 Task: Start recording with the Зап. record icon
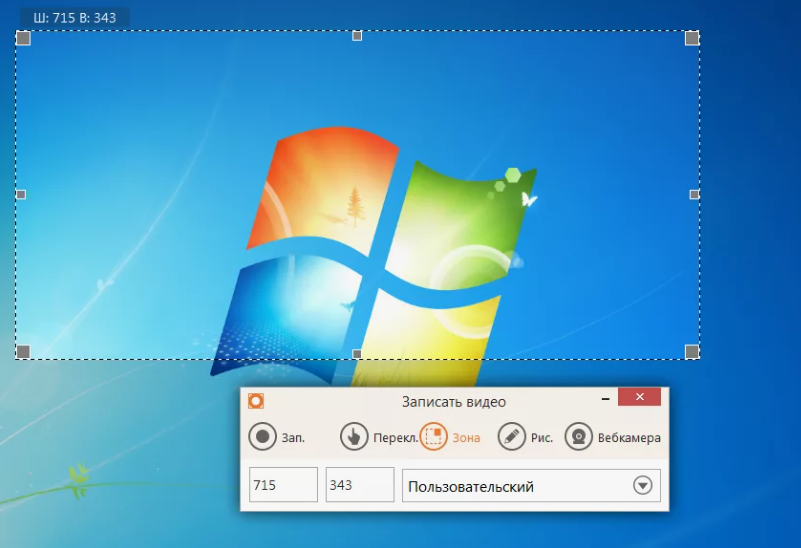[263, 437]
